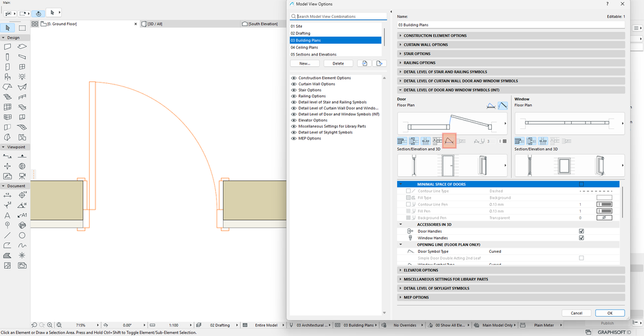The image size is (644, 336).
Task: Select the Line tool in the toolbox
Action: coord(7,235)
